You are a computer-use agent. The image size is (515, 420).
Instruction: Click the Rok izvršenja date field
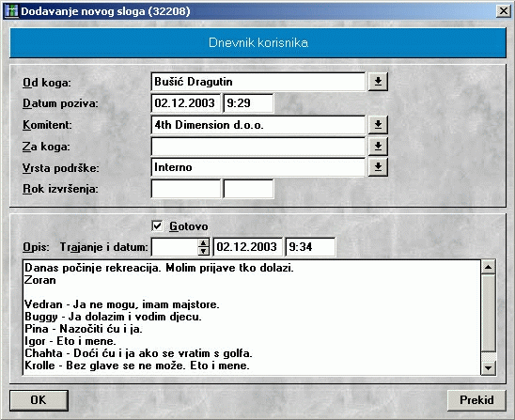tap(185, 189)
